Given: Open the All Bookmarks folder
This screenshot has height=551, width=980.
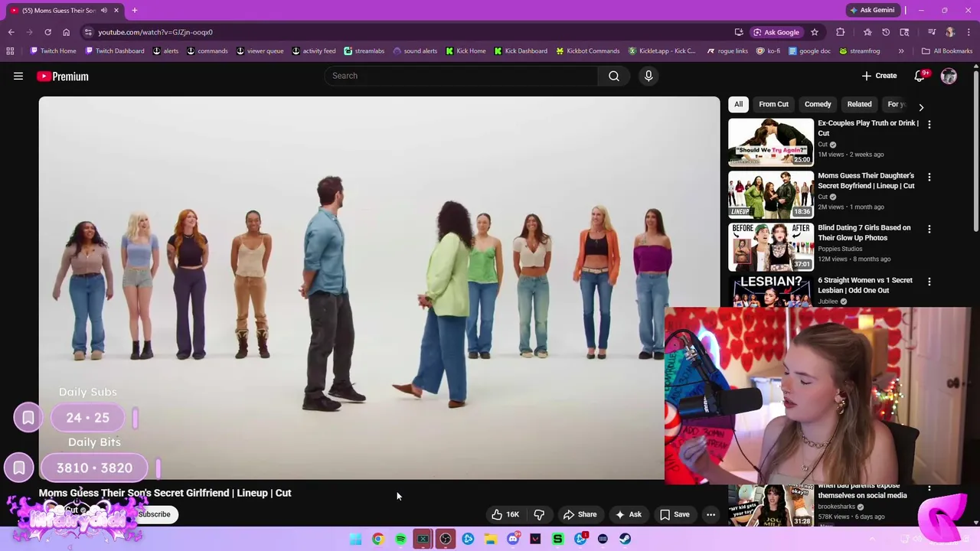Looking at the screenshot, I should point(947,51).
